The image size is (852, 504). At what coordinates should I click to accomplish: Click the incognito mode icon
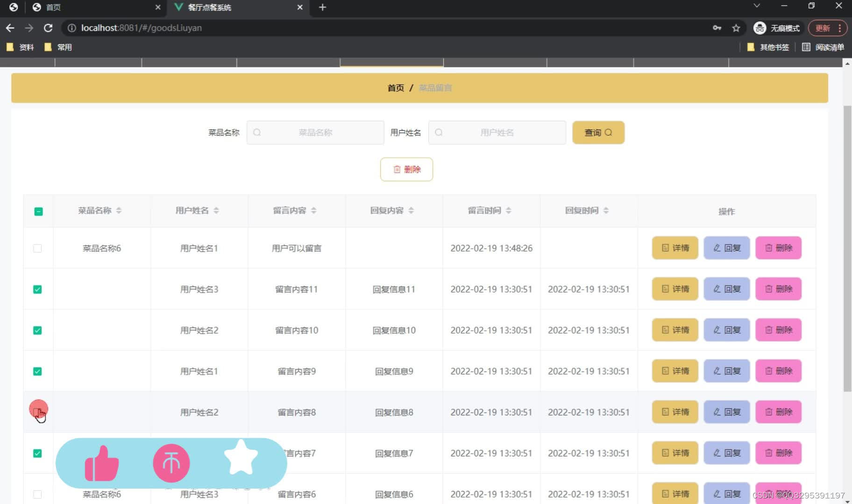coord(760,28)
